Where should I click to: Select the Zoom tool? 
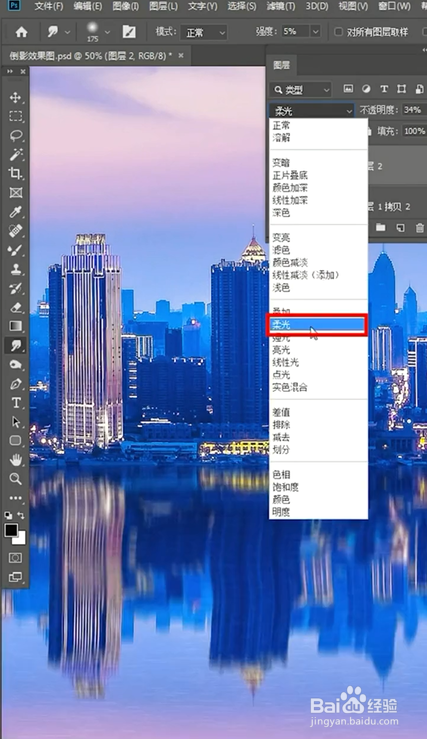tap(16, 479)
